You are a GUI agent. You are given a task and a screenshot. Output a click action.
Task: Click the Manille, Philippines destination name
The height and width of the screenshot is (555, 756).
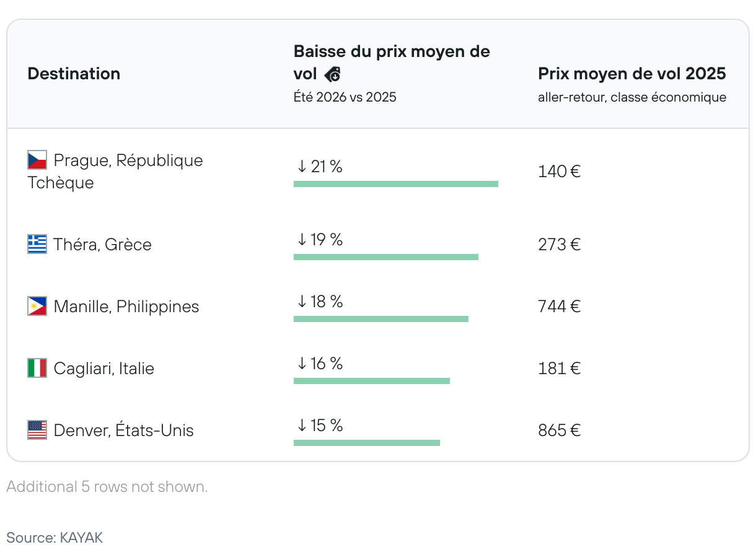tap(126, 307)
